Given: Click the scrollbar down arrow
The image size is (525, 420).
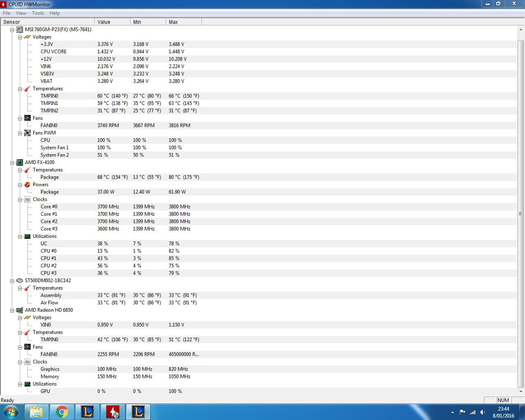Looking at the screenshot, I should 521,391.
